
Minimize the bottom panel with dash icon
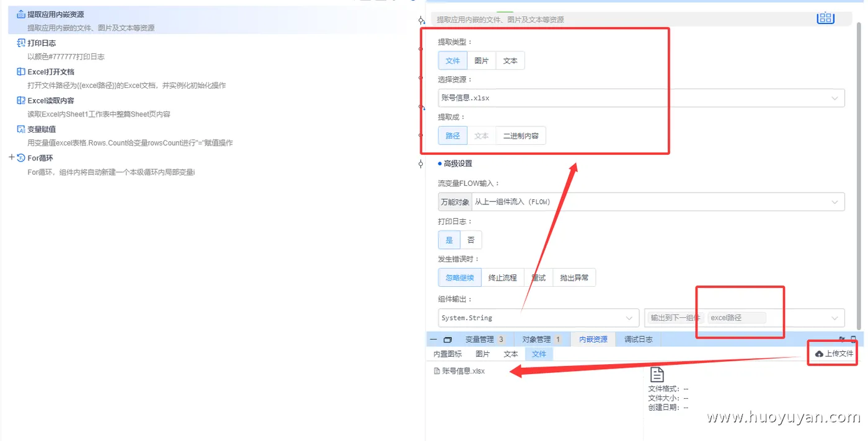pos(433,339)
